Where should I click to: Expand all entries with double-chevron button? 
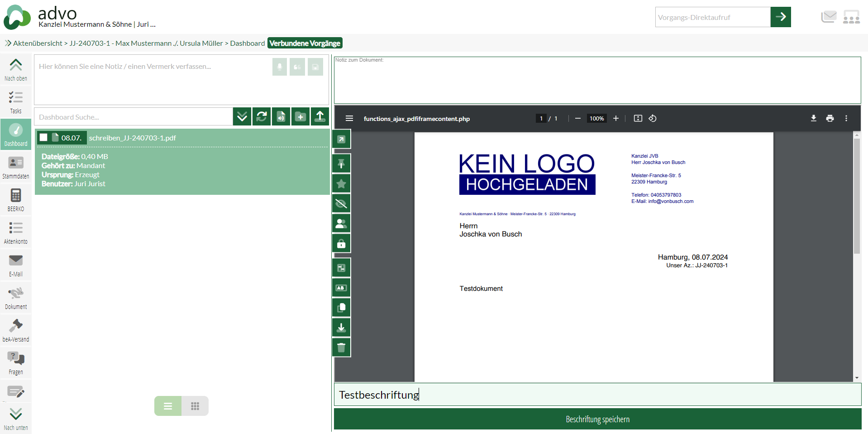tap(242, 117)
